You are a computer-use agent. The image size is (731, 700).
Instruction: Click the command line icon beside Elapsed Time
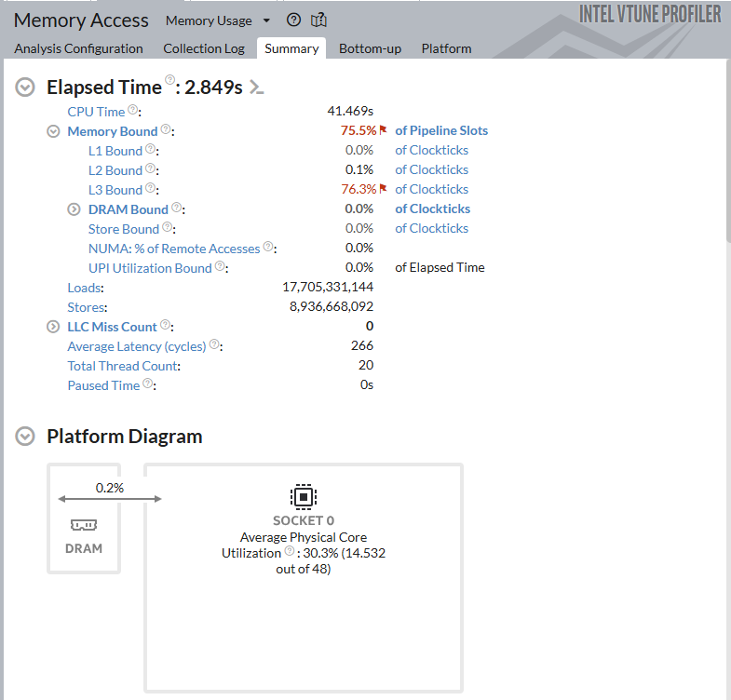[256, 87]
